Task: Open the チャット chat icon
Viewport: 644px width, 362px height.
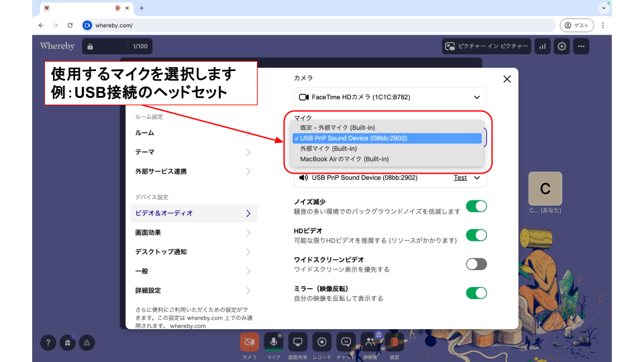Action: [346, 342]
